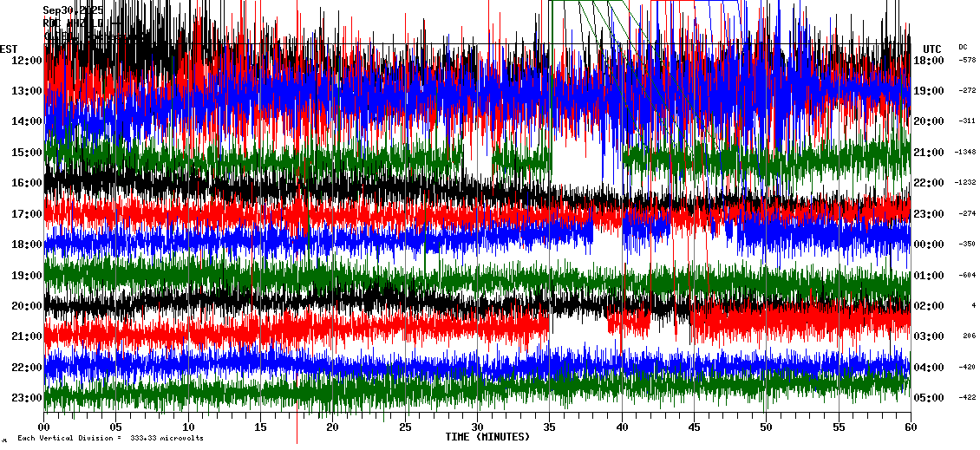Select the -1232 DC offset value
The height and width of the screenshot is (450, 980).
965,183
